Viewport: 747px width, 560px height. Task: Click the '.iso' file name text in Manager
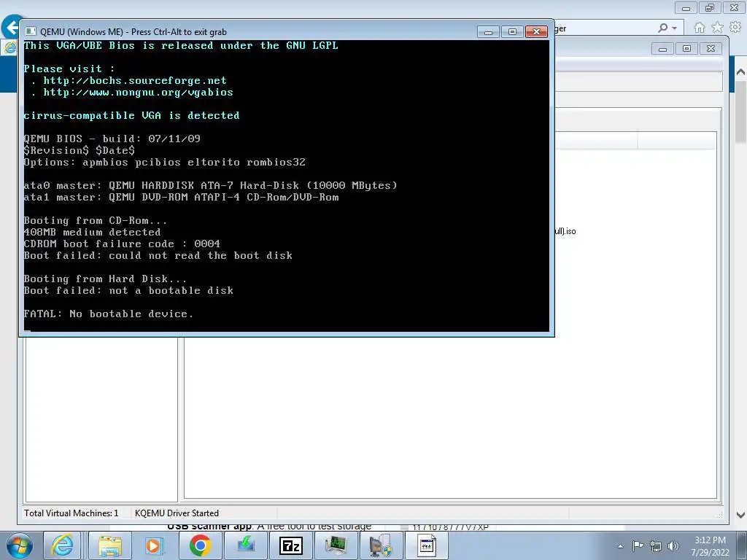[566, 231]
